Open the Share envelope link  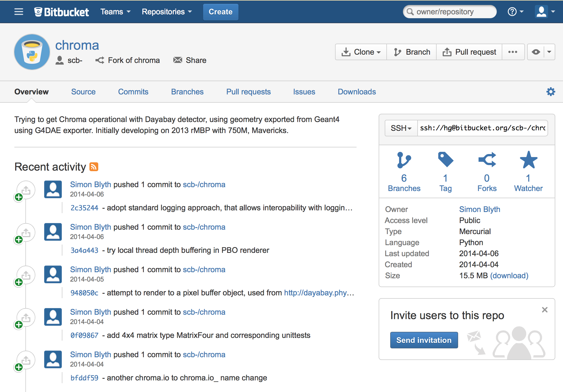tap(190, 60)
